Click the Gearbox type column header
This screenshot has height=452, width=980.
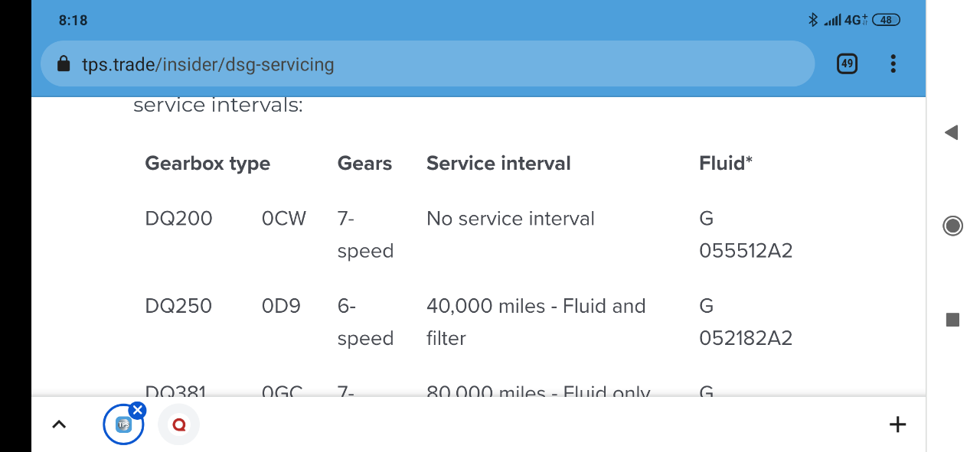tap(207, 164)
